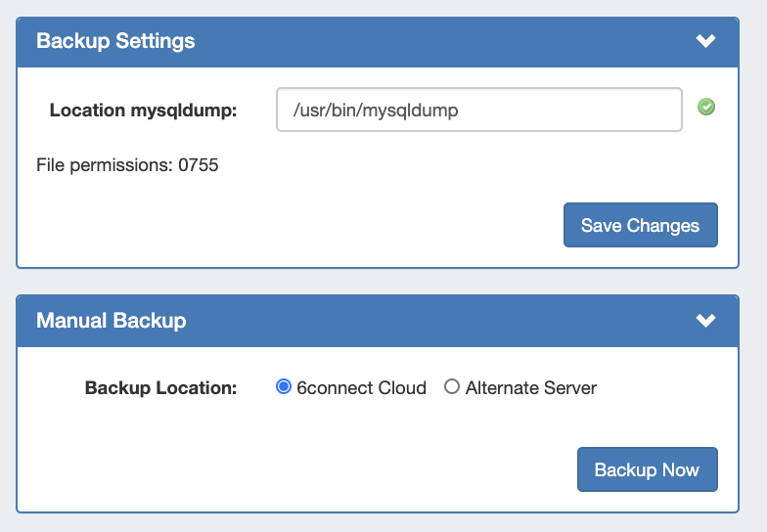
Task: Click the "Location mysqldump:" field label
Action: click(x=143, y=111)
